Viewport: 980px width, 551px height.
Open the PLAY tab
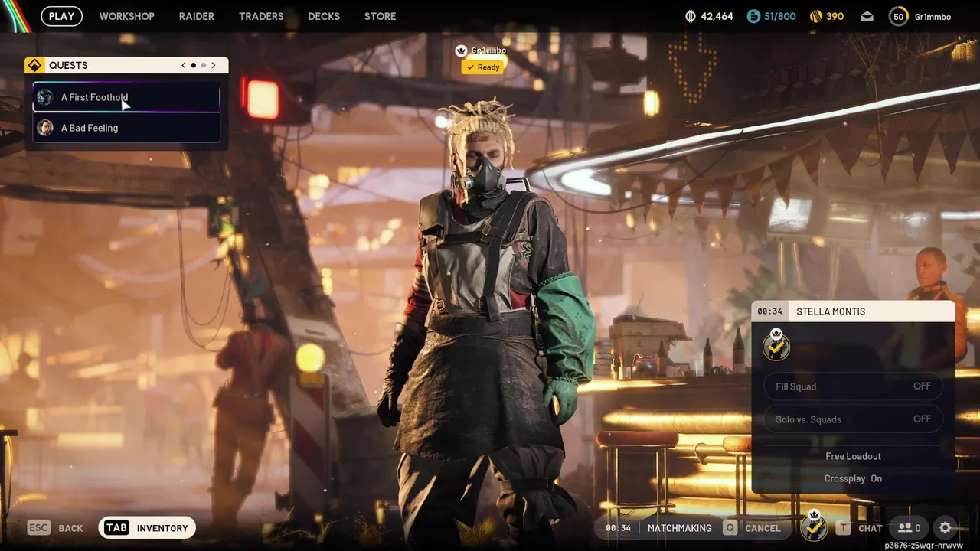tap(61, 16)
